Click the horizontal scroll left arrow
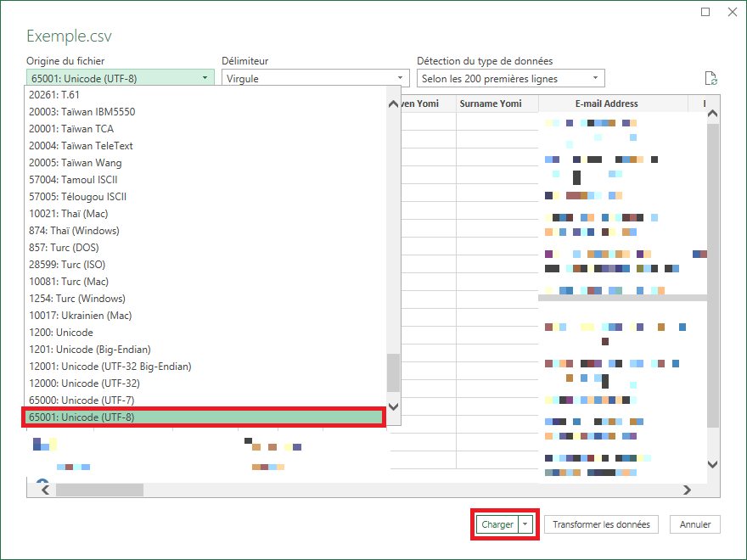747x560 pixels. click(45, 490)
